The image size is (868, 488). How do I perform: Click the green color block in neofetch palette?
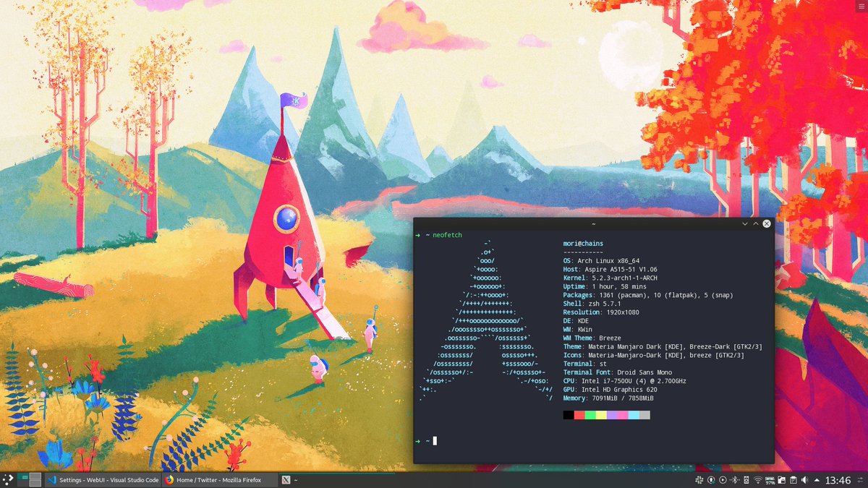(590, 415)
